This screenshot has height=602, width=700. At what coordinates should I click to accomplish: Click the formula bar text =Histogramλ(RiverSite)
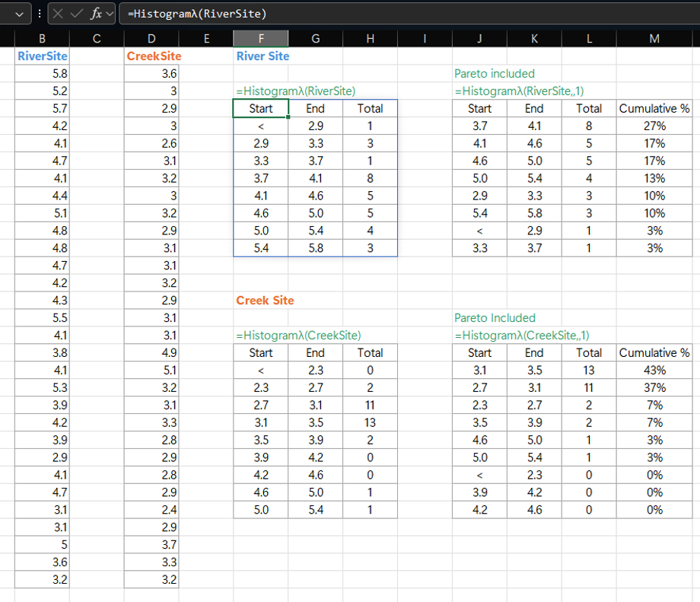(197, 14)
